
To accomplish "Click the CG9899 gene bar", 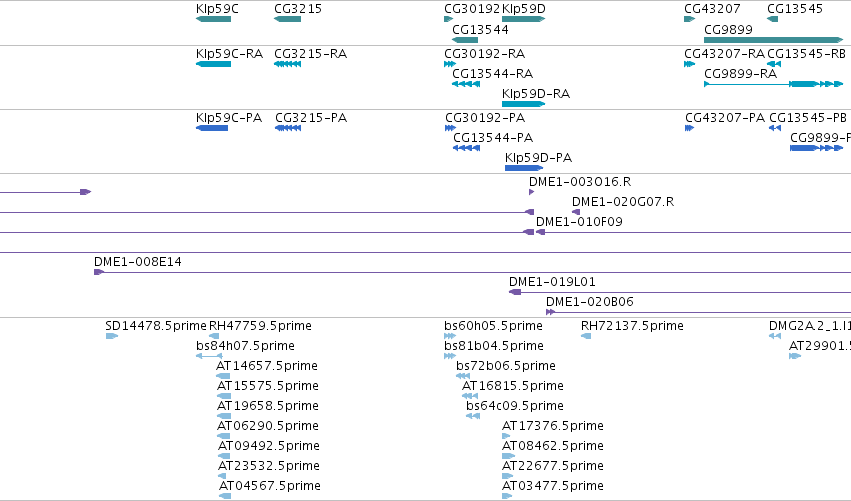I will tap(773, 40).
